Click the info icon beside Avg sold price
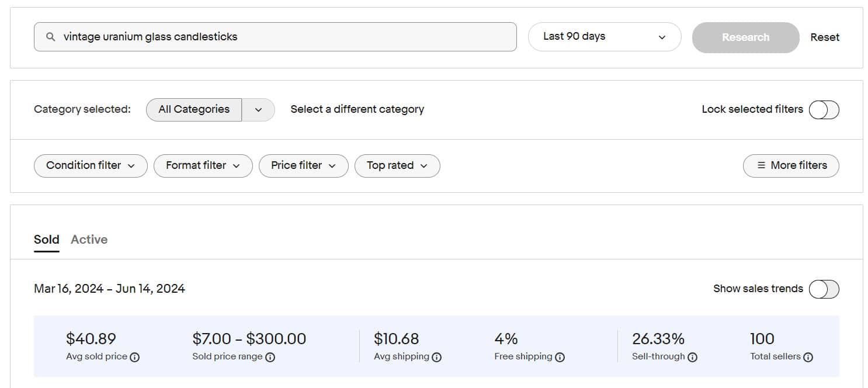 [134, 357]
